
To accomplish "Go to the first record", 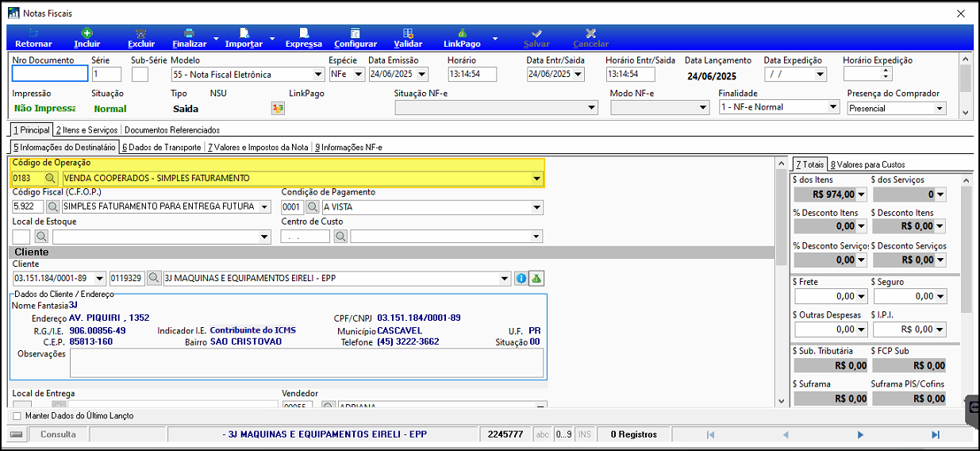I will (710, 434).
